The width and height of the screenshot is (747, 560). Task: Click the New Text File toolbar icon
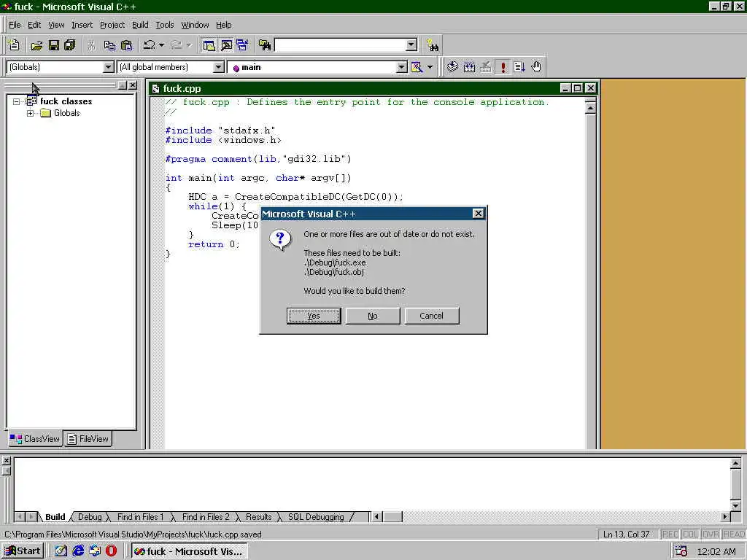pyautogui.click(x=14, y=45)
